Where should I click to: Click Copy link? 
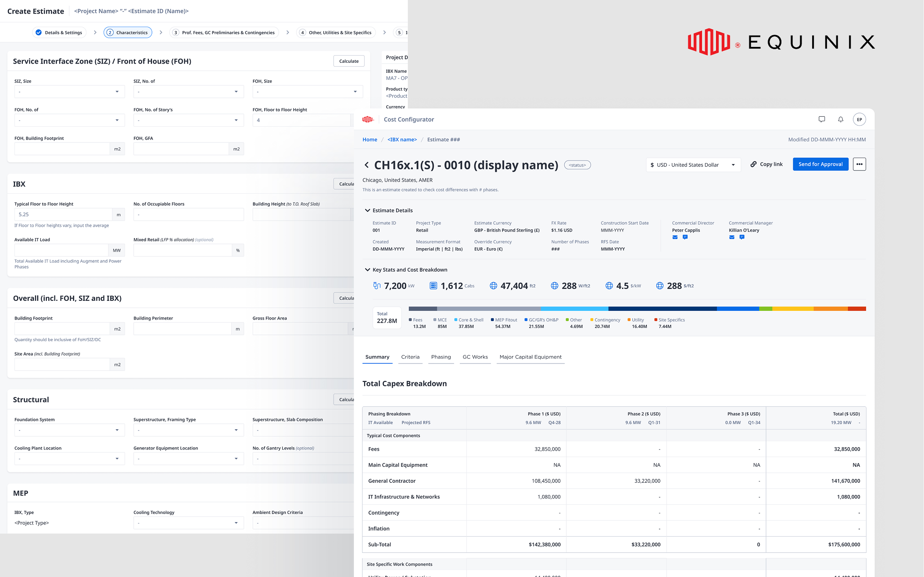point(766,164)
